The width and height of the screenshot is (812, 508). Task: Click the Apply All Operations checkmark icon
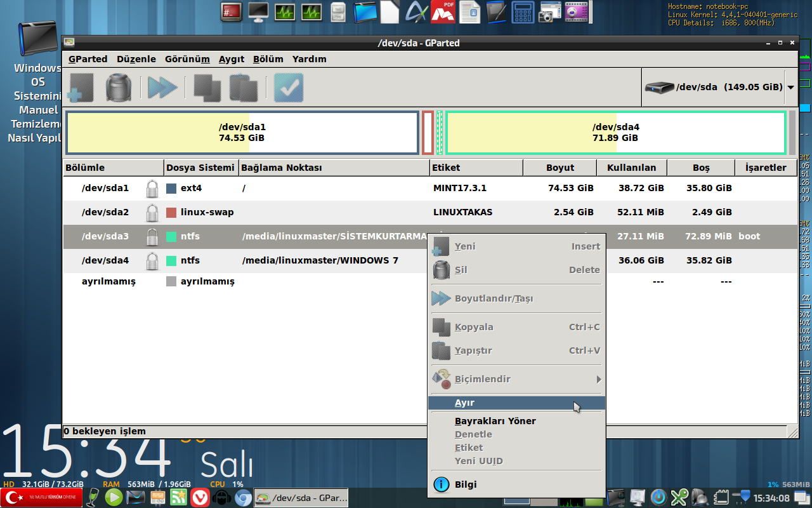click(x=289, y=88)
